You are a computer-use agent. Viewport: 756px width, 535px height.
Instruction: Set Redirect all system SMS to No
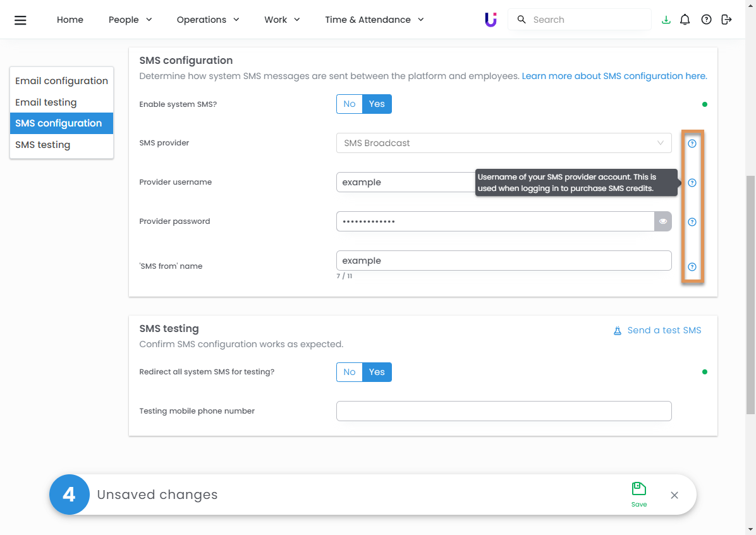350,372
